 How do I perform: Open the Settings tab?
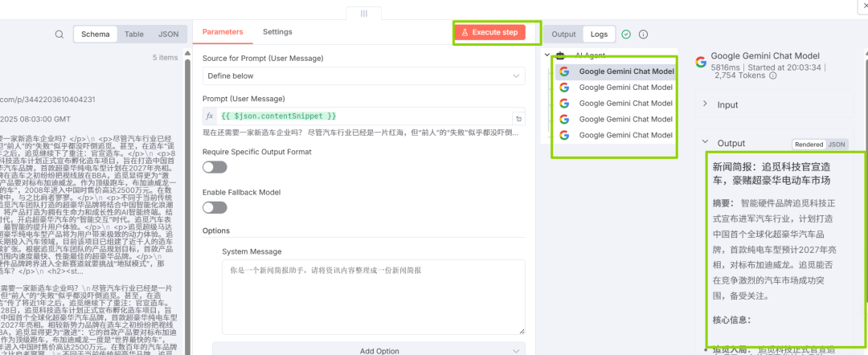point(277,32)
